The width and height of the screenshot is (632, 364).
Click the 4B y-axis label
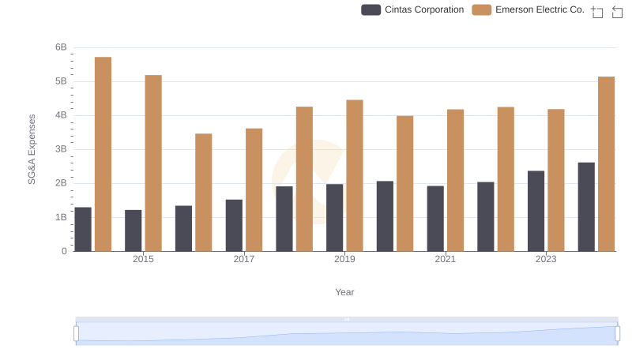tap(61, 115)
